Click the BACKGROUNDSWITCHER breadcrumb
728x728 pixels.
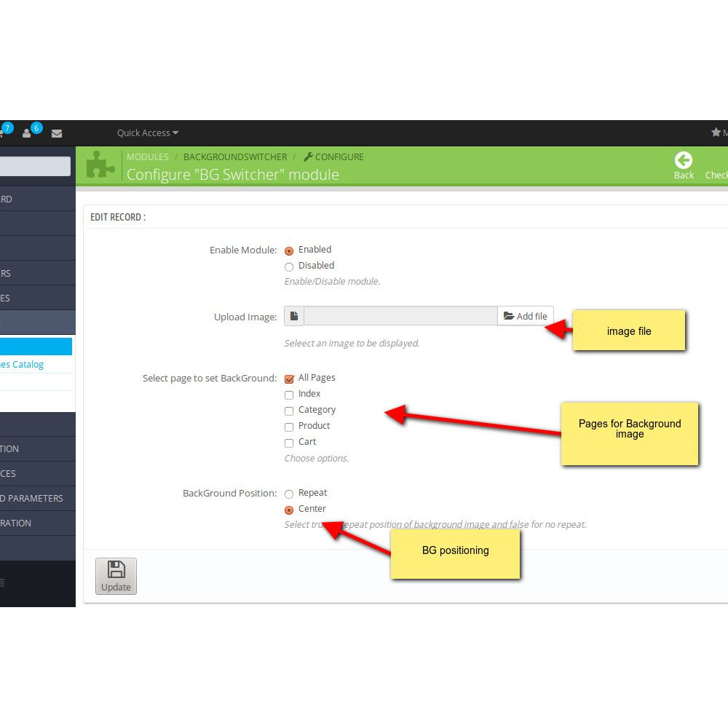point(235,157)
